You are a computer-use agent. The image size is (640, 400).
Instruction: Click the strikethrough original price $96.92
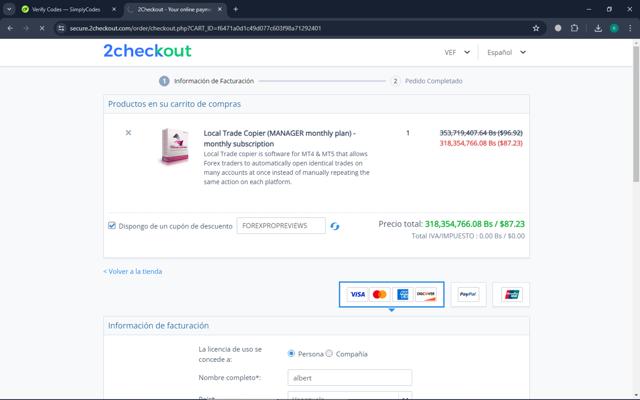tap(481, 133)
